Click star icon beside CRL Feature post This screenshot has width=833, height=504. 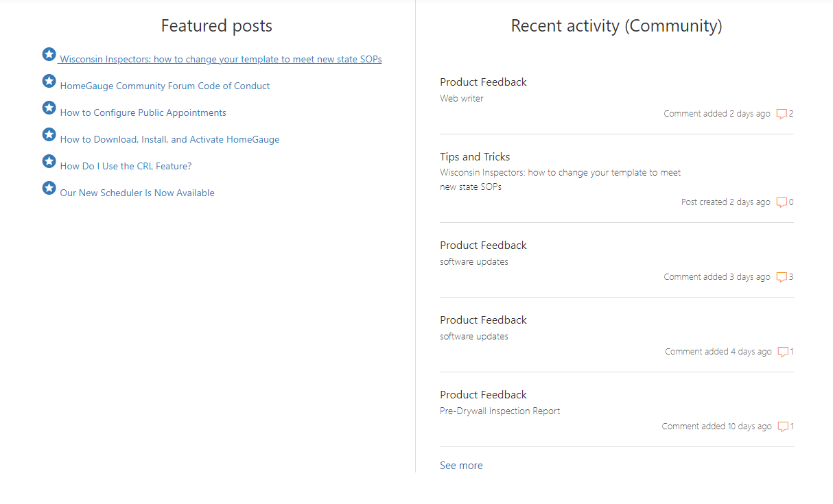(49, 161)
